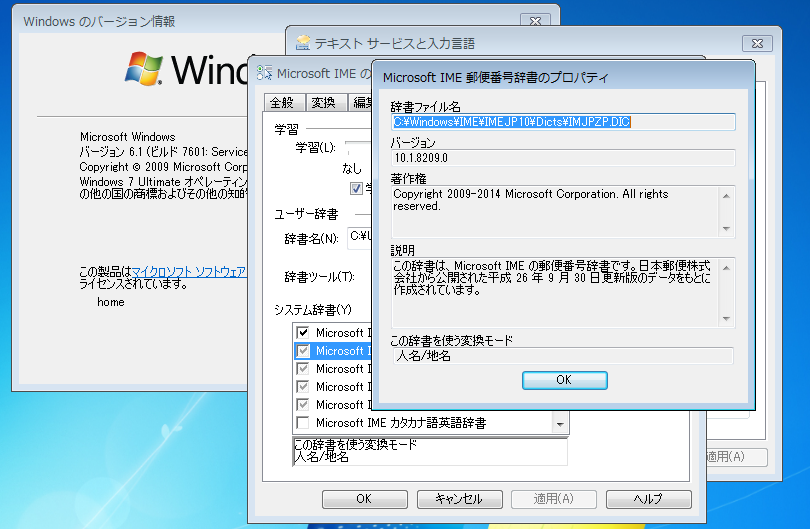Click キャンセル in the IME properties window
Viewport: 810px width, 529px height.
coord(458,499)
